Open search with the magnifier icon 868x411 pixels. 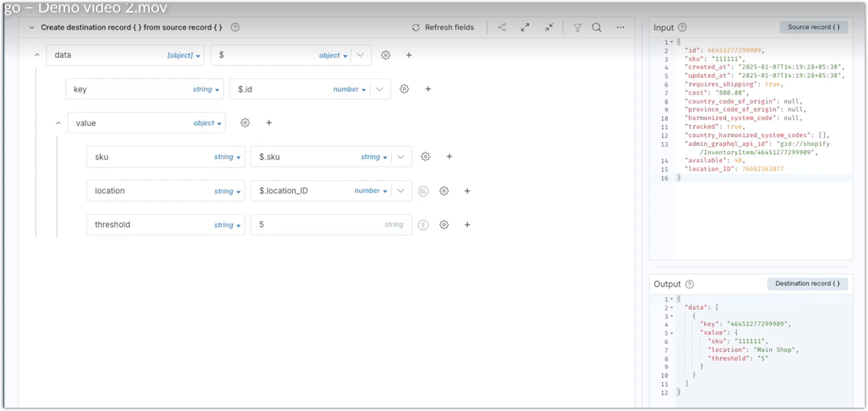[x=597, y=27]
